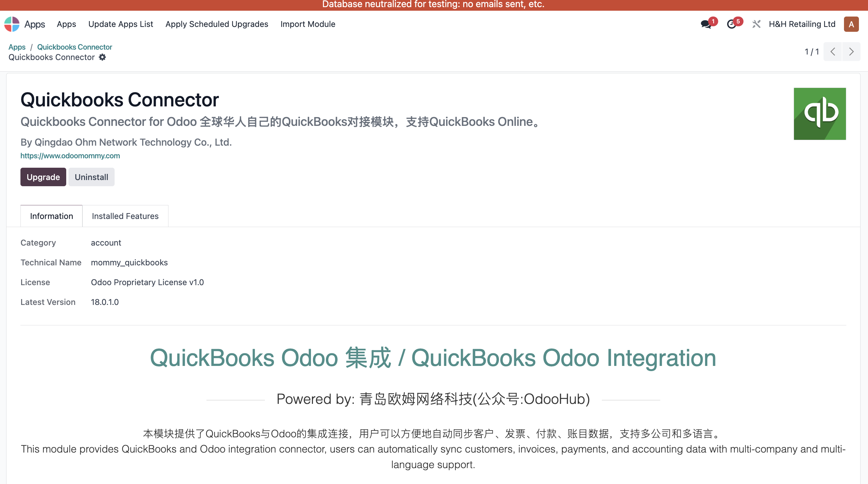868x484 pixels.
Task: Click Quickbooks Connector breadcrumb link
Action: click(74, 47)
